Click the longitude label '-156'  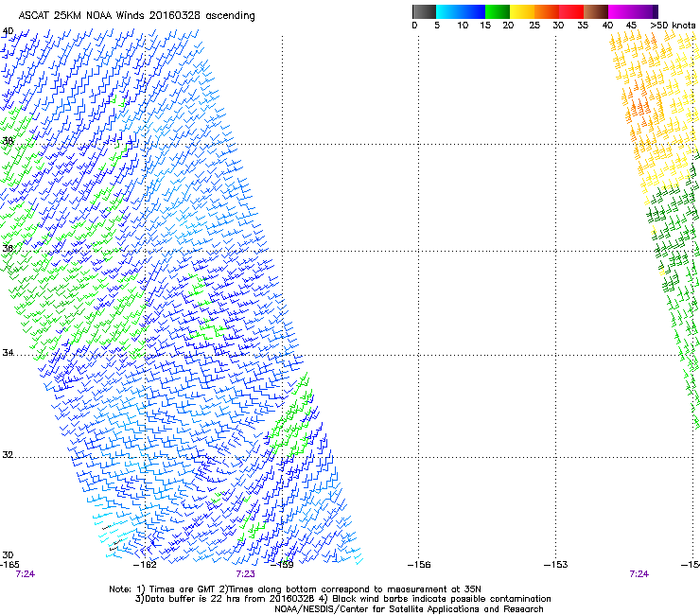tap(419, 565)
